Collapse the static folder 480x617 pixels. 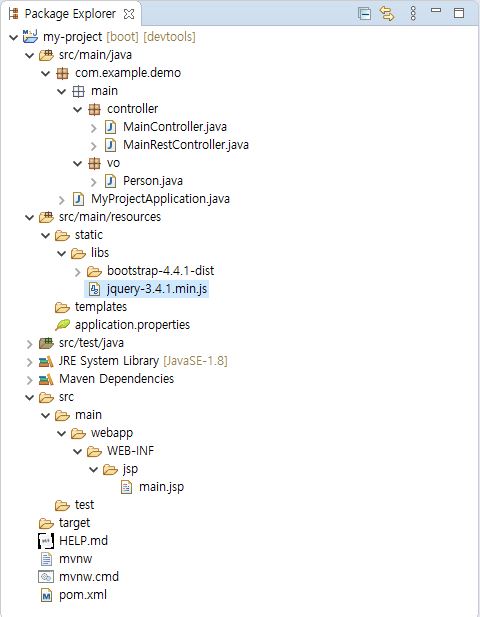(x=46, y=235)
